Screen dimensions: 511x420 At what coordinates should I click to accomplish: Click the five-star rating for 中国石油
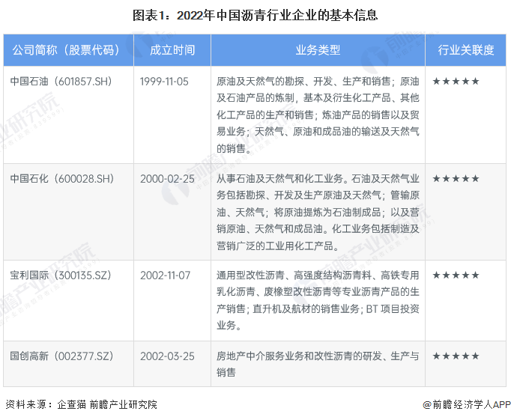pos(456,82)
